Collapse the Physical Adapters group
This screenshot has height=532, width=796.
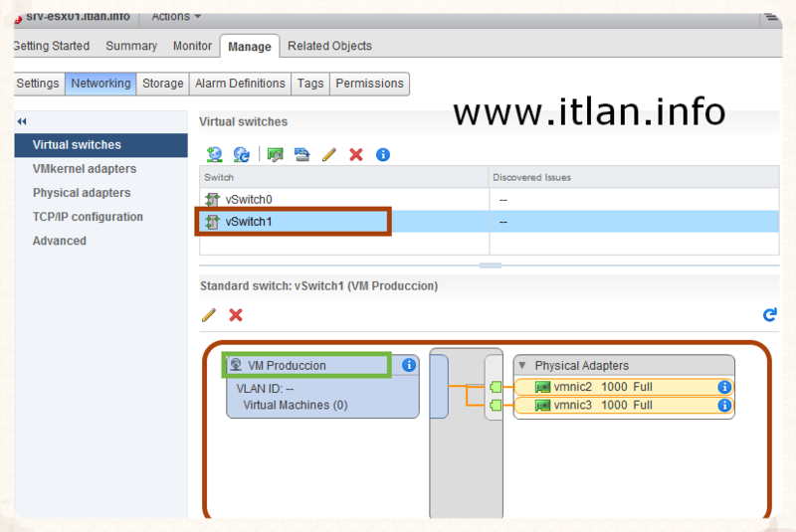[522, 366]
